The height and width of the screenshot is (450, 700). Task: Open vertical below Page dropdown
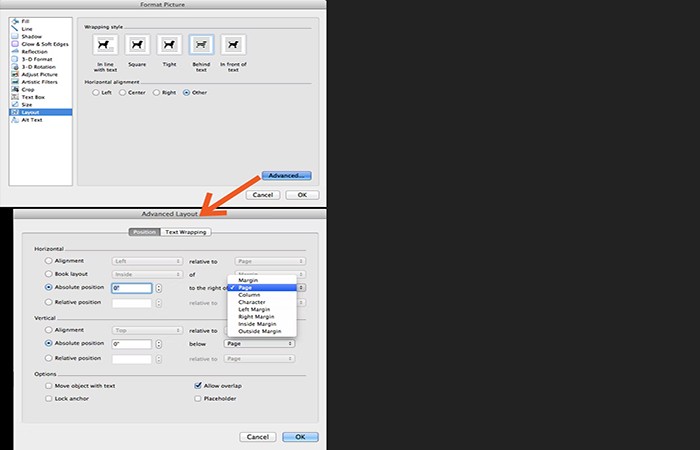[x=259, y=343]
